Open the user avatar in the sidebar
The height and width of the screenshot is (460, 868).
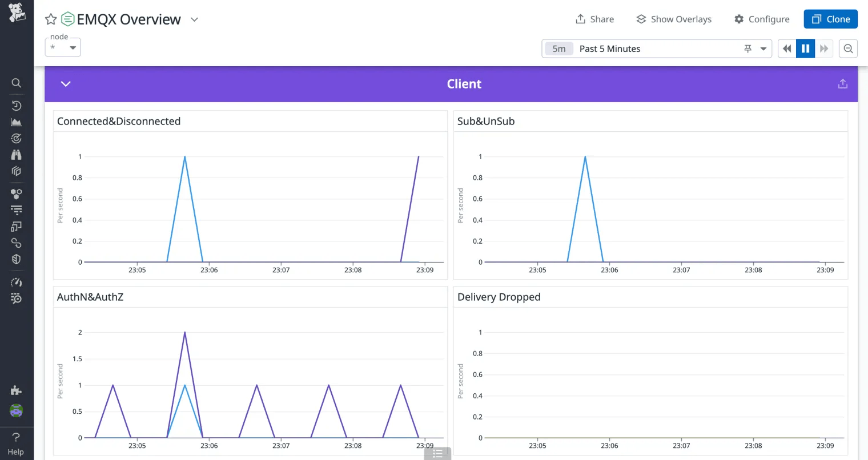pos(16,410)
